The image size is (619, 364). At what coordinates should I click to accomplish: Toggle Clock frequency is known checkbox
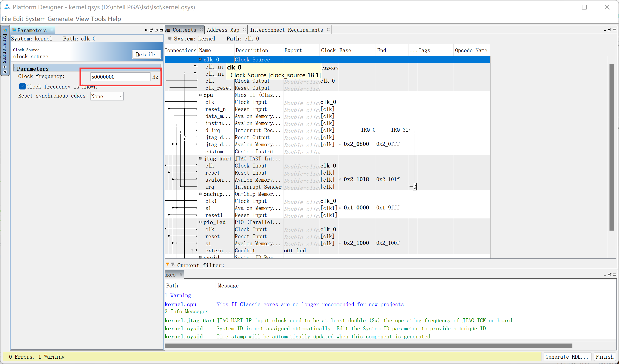[22, 86]
